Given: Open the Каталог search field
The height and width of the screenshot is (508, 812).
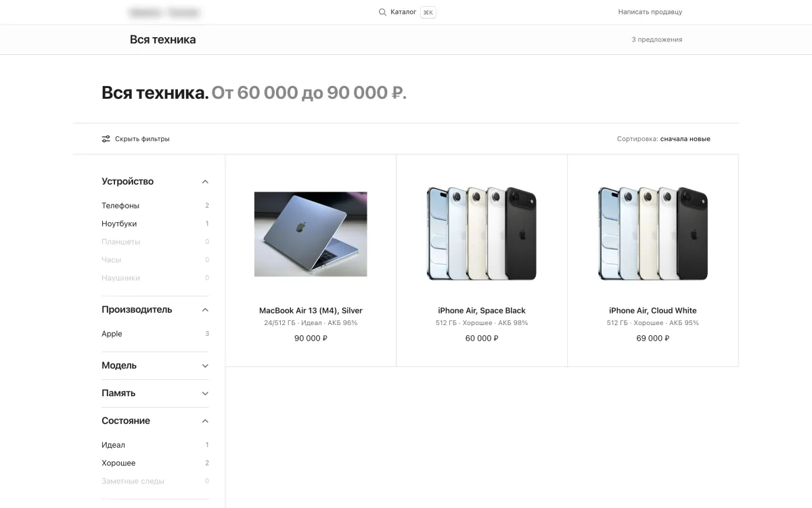Looking at the screenshot, I should tap(407, 12).
